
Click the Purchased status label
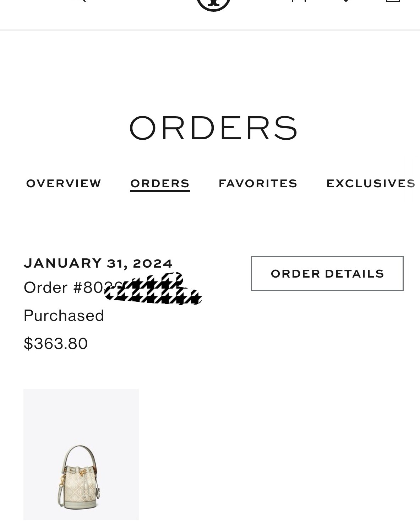pyautogui.click(x=64, y=316)
